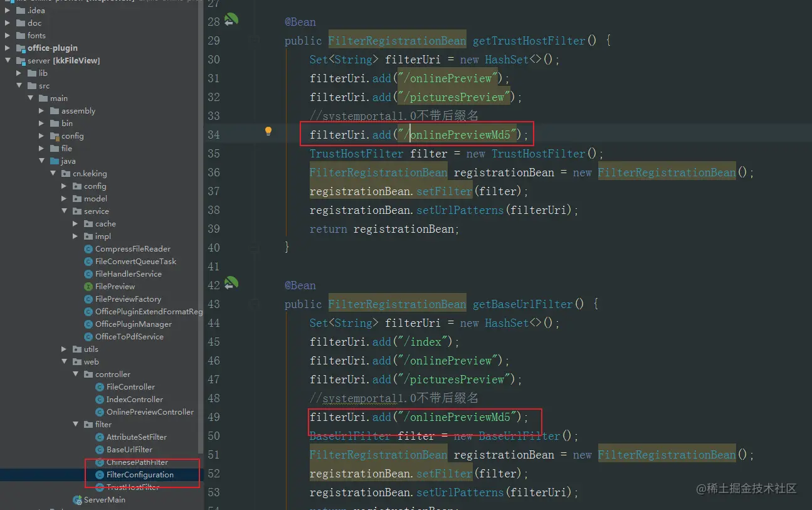The image size is (812, 510).
Task: Click the IndexController class icon
Action: tap(100, 400)
